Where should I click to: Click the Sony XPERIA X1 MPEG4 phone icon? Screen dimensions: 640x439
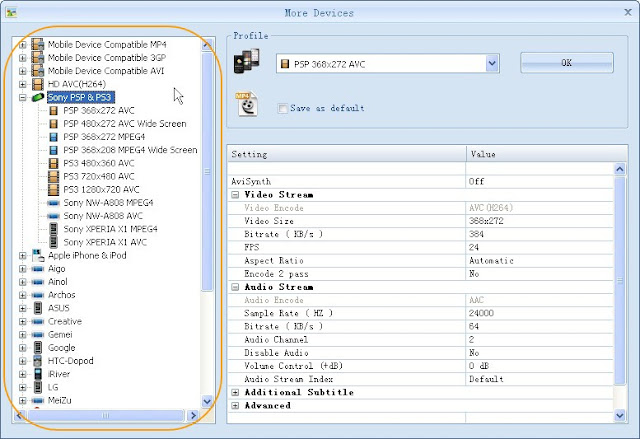(53, 229)
